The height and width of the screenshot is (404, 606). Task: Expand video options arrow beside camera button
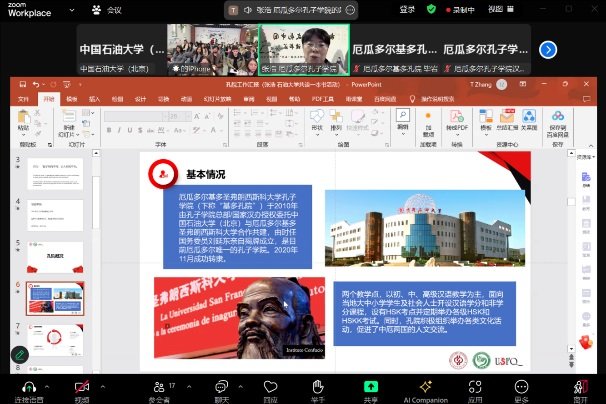click(103, 386)
